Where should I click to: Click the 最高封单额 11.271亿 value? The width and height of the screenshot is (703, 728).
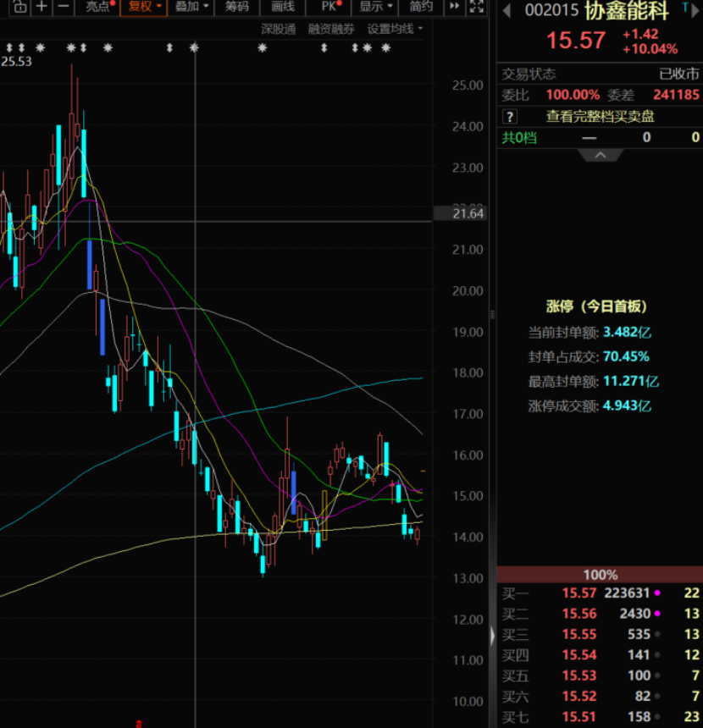click(630, 382)
